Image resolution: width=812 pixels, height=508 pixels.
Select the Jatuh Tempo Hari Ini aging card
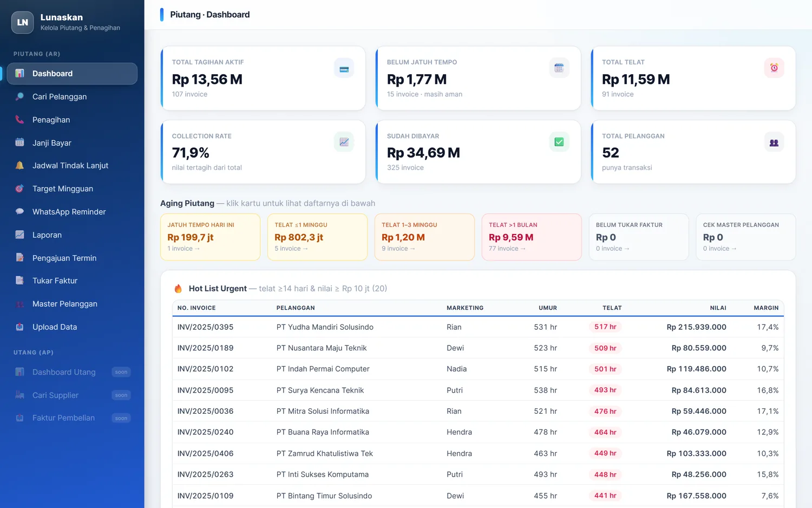pos(210,237)
